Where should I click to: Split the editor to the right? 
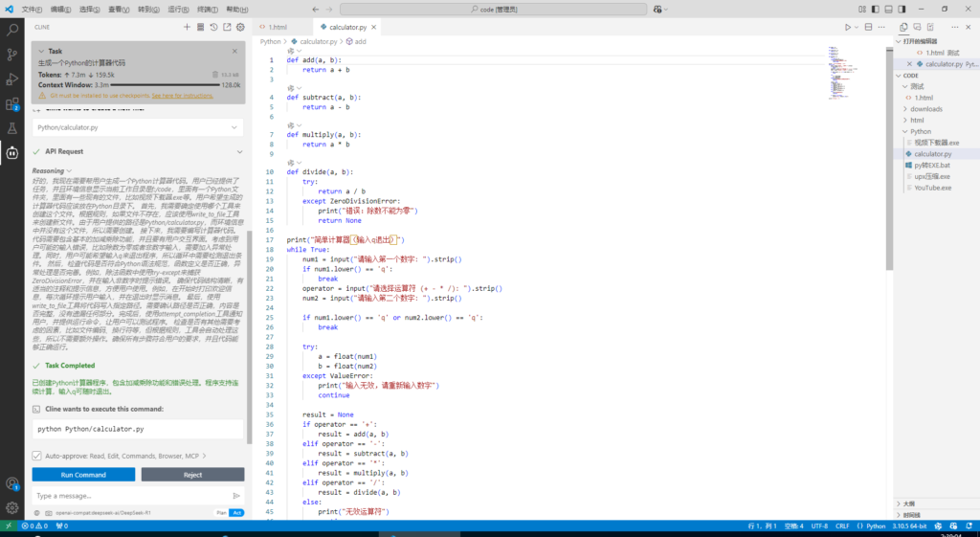[868, 27]
